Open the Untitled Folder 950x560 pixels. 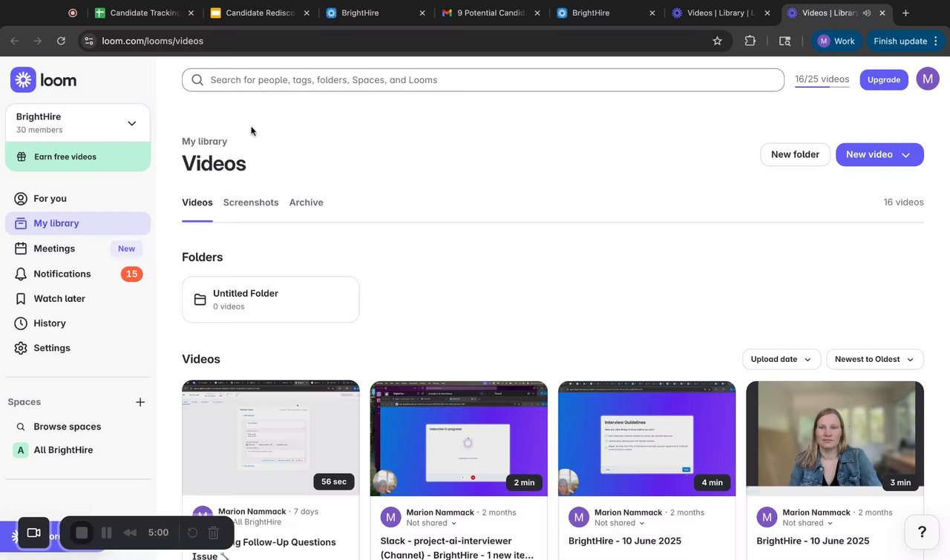point(270,300)
